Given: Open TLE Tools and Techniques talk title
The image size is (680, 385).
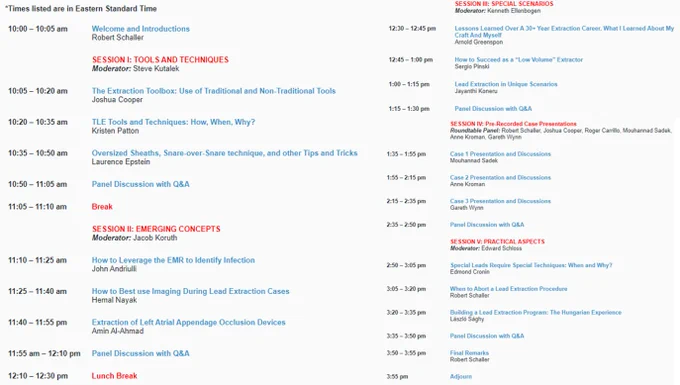Looking at the screenshot, I should point(173,122).
